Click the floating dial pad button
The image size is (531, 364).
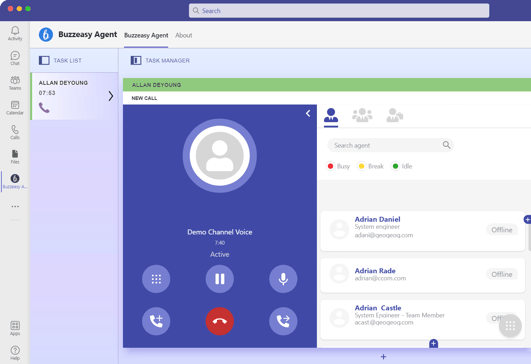(x=510, y=326)
